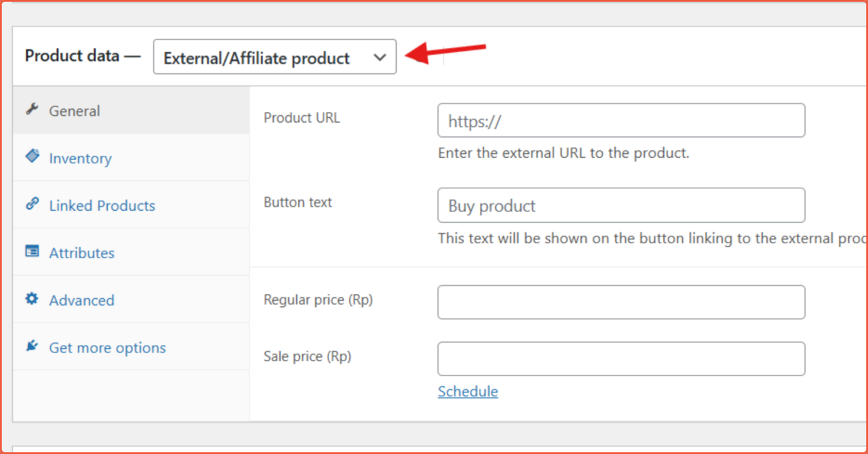Image resolution: width=868 pixels, height=454 pixels.
Task: Click the Attributes panel icon
Action: tap(32, 252)
